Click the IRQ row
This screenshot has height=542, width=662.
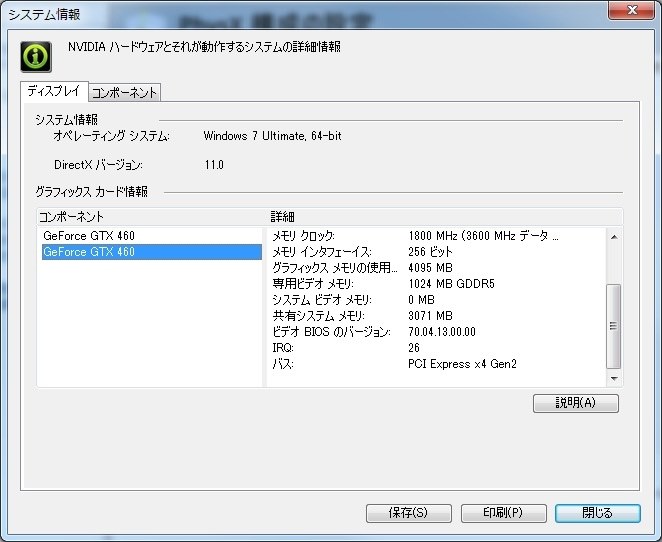[437, 348]
